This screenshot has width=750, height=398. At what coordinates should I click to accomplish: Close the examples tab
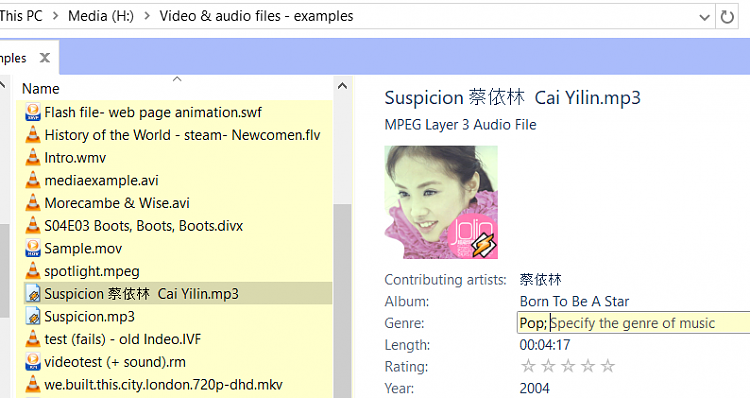tap(44, 58)
